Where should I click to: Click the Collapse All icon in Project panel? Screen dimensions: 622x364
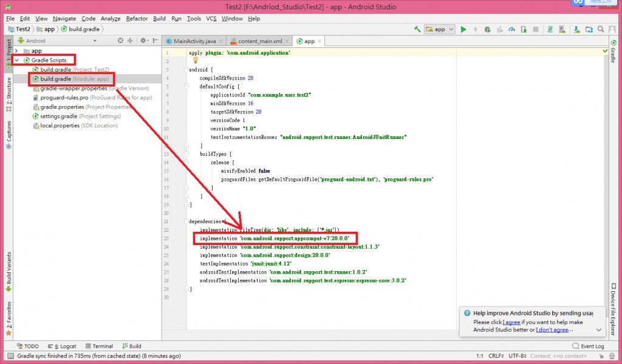[130, 41]
